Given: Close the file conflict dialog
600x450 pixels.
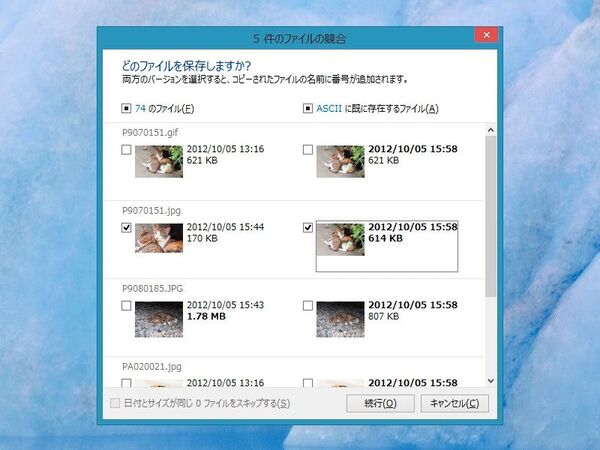Looking at the screenshot, I should [486, 35].
